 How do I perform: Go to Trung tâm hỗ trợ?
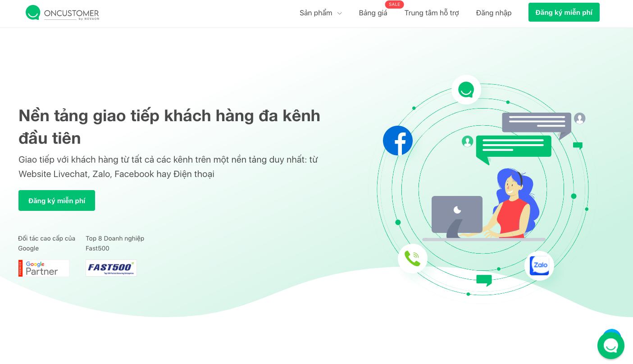[x=432, y=13]
